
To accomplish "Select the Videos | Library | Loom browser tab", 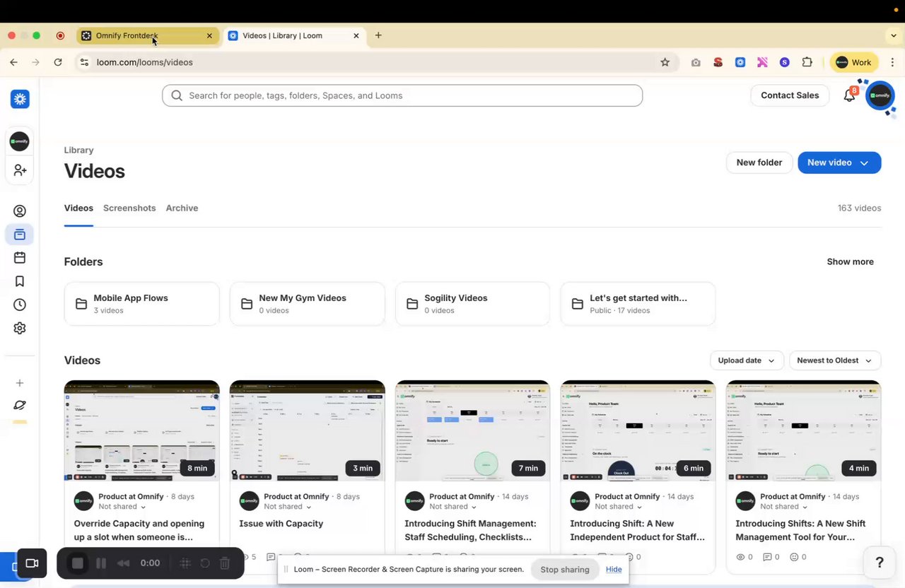I will pos(296,35).
